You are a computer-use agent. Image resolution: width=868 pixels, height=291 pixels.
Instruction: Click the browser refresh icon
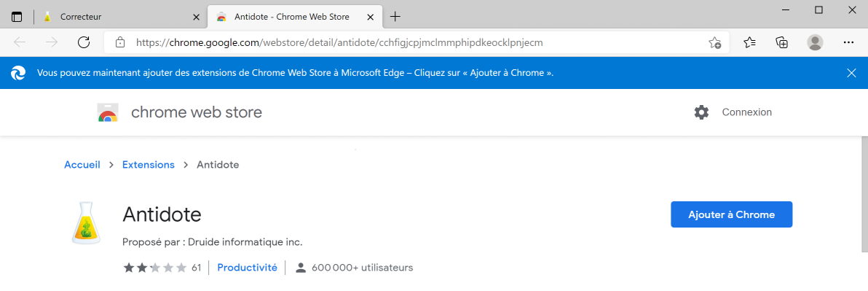point(84,42)
